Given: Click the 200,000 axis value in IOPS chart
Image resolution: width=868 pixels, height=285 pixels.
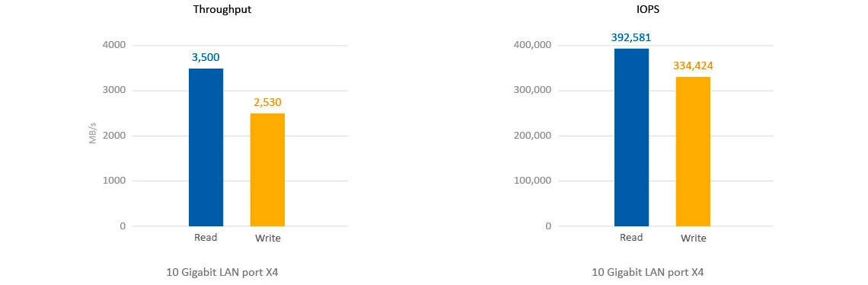Looking at the screenshot, I should (532, 136).
